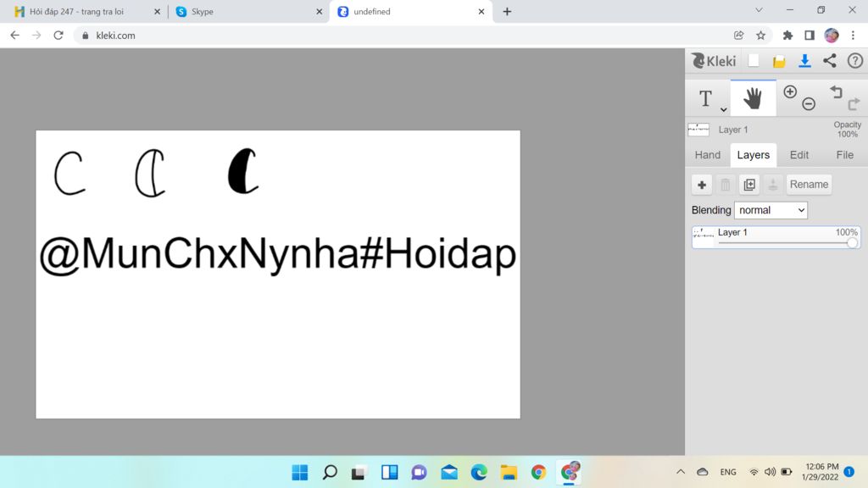Viewport: 868px width, 488px height.
Task: Click the text @MunChxNynha#Hoidap on canvas
Action: pyautogui.click(x=278, y=254)
